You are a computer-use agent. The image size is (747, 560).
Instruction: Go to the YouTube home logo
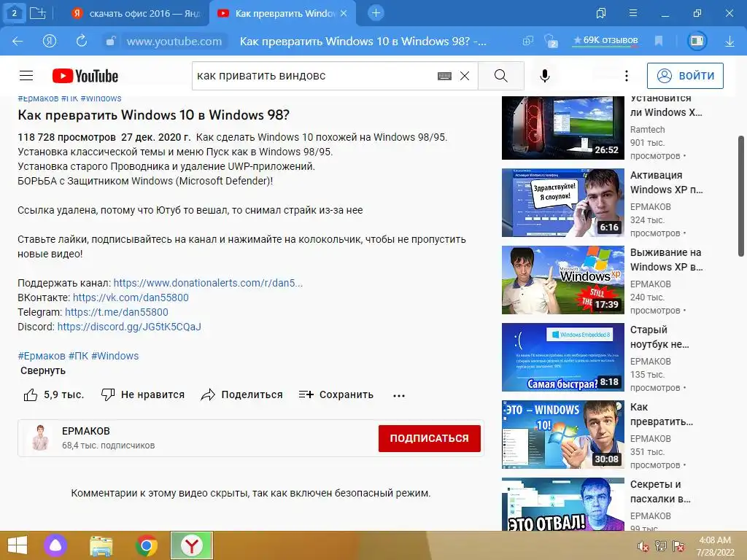(x=85, y=76)
